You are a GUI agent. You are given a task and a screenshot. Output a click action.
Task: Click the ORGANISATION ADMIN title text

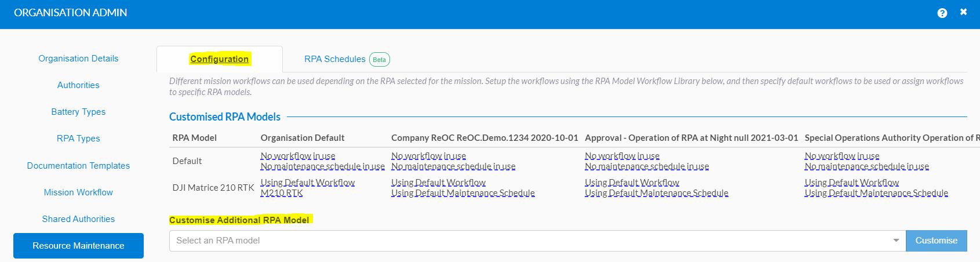[71, 13]
